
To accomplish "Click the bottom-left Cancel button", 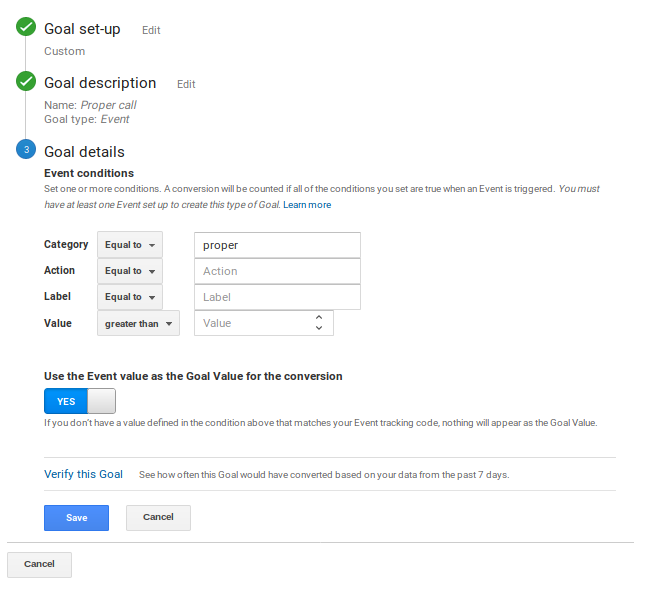I will click(x=39, y=564).
